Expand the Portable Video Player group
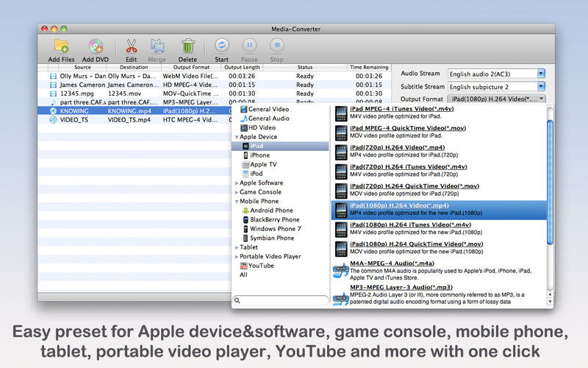588x368 pixels. pyautogui.click(x=237, y=257)
